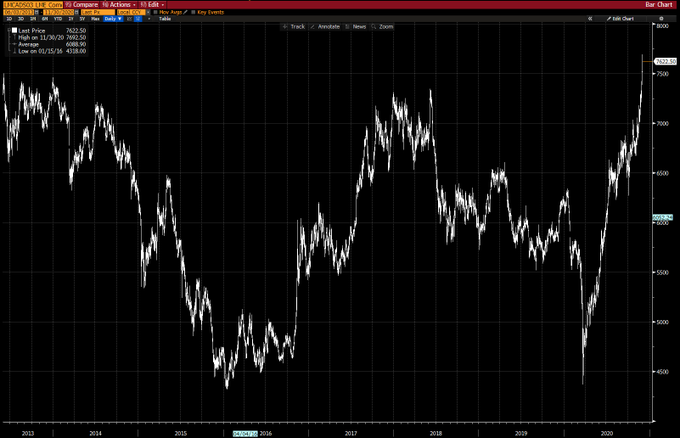Click the 7622.50 last price axis tag
680x438 pixels.
(x=665, y=62)
